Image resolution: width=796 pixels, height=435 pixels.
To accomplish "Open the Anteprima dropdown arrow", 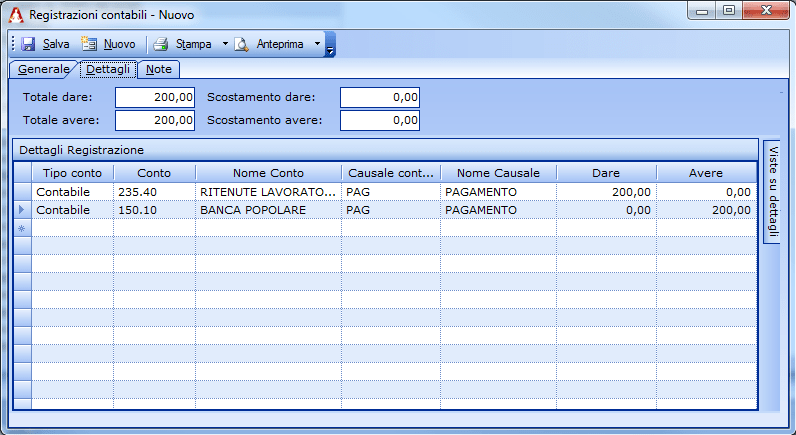I will click(317, 44).
